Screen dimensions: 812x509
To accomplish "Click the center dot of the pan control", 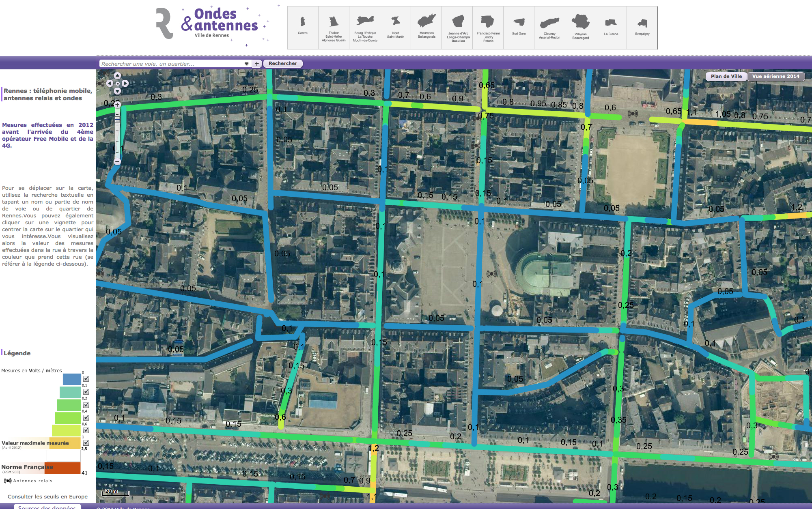I will pyautogui.click(x=117, y=84).
